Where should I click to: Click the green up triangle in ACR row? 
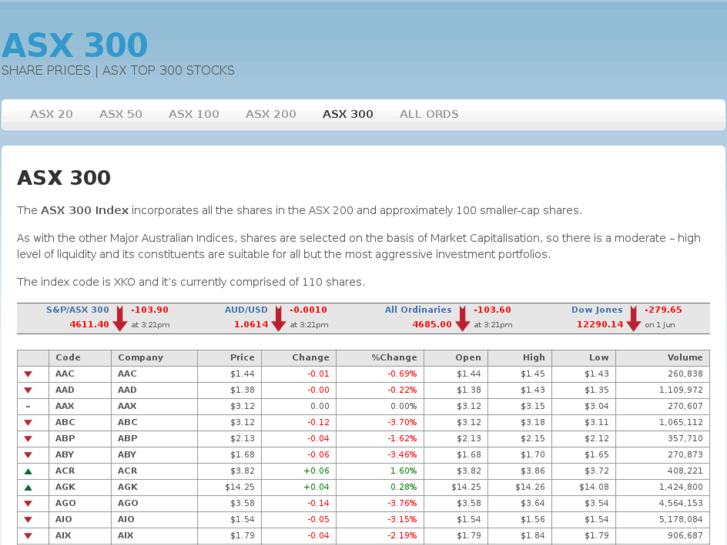(x=28, y=471)
